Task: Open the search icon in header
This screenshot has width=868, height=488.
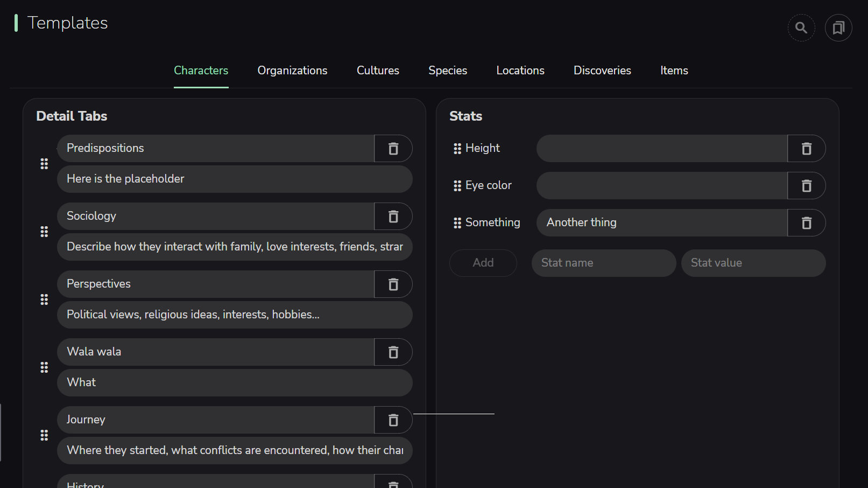Action: (x=801, y=28)
